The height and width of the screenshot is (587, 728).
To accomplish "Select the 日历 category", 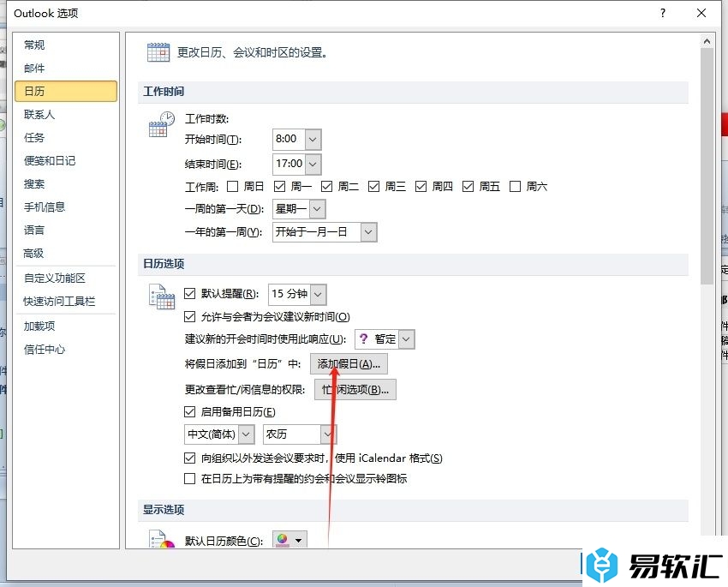I will [66, 91].
